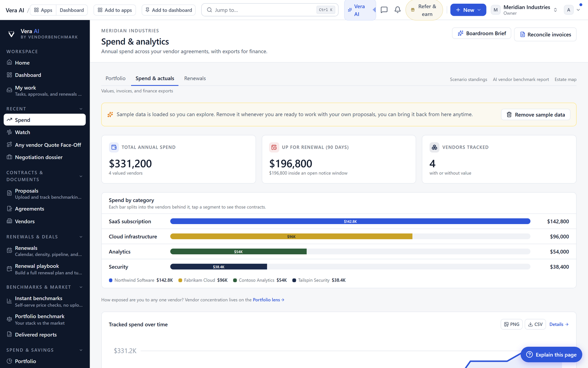The image size is (588, 368).
Task: Click the Up For Renewal calendar icon
Action: [x=274, y=147]
